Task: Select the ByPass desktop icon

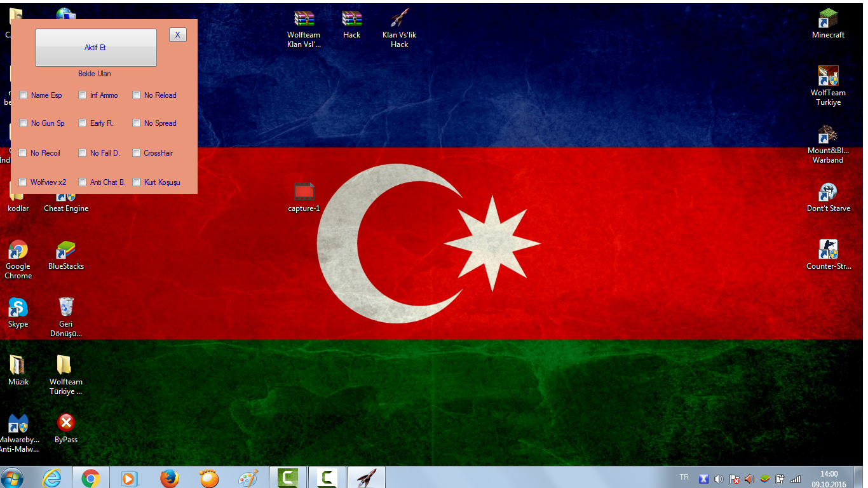Action: (66, 429)
